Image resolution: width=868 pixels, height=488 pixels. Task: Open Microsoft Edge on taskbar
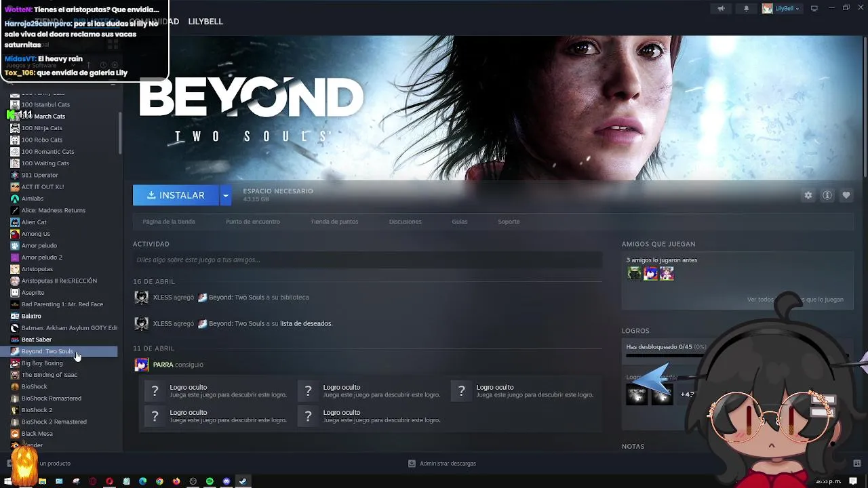(142, 481)
